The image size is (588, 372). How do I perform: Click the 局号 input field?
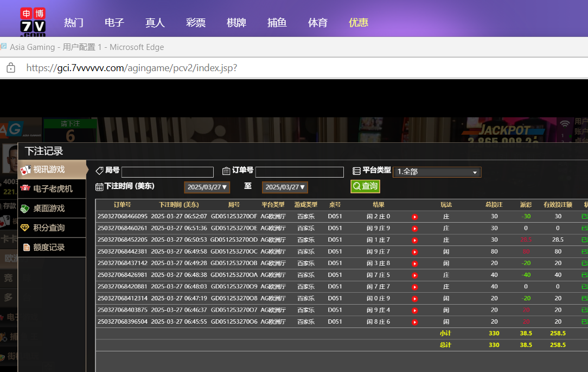[x=168, y=172]
